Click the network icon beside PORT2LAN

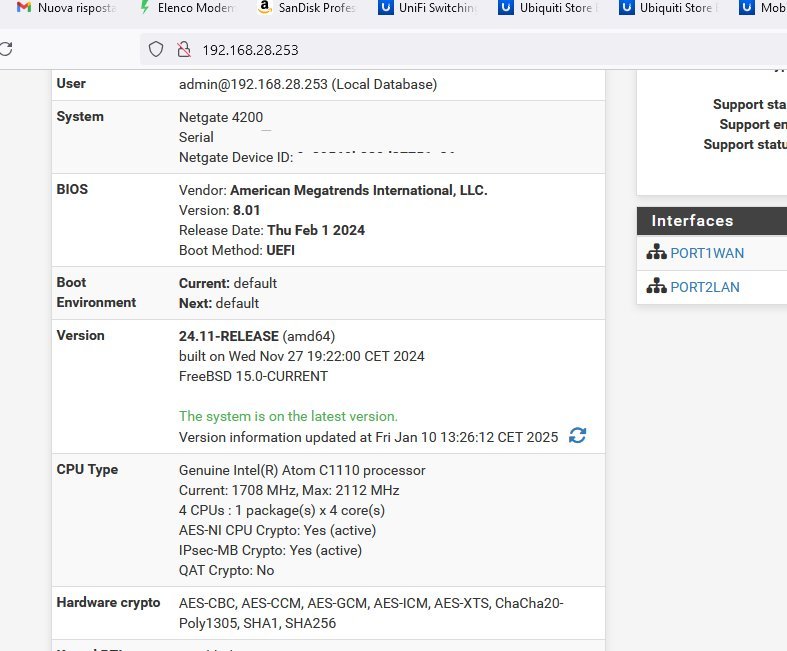[656, 286]
